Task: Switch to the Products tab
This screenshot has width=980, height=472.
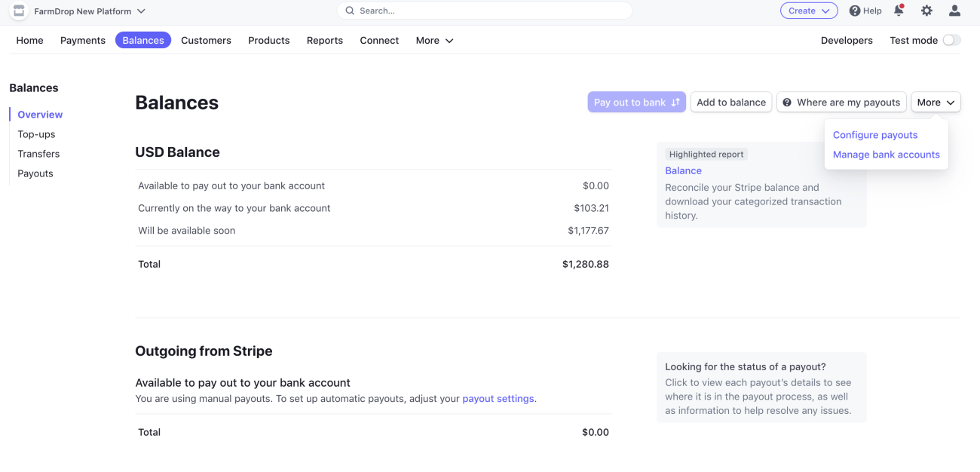Action: coord(269,41)
